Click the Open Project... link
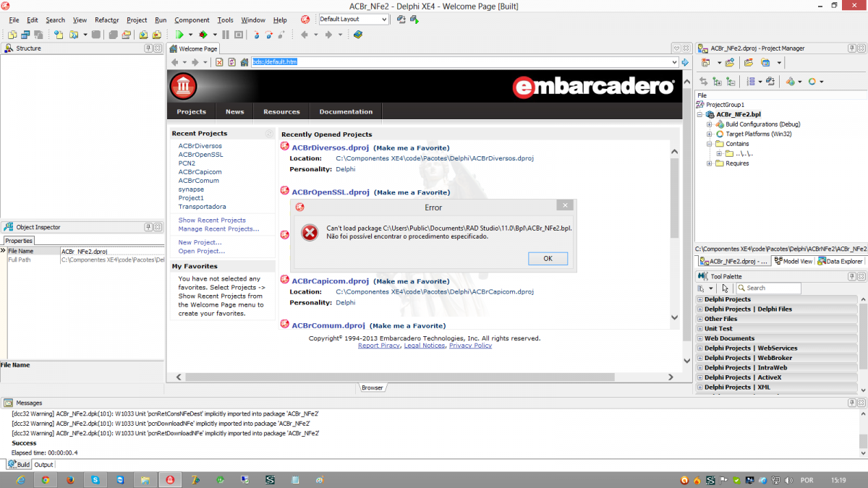Screen dimensions: 868x488 [202, 251]
